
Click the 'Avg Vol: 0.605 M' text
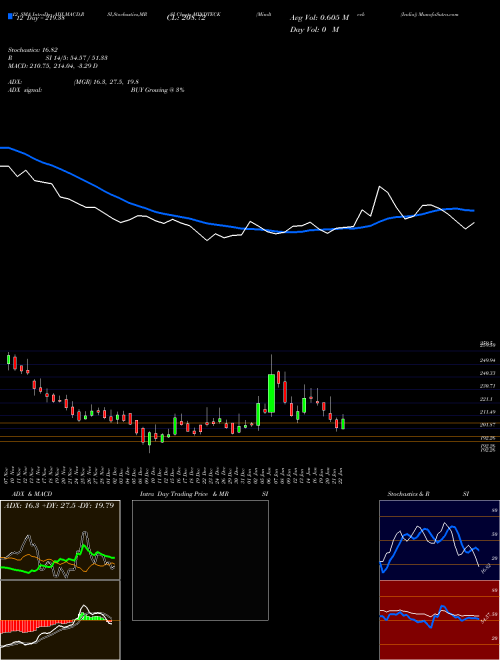(319, 18)
